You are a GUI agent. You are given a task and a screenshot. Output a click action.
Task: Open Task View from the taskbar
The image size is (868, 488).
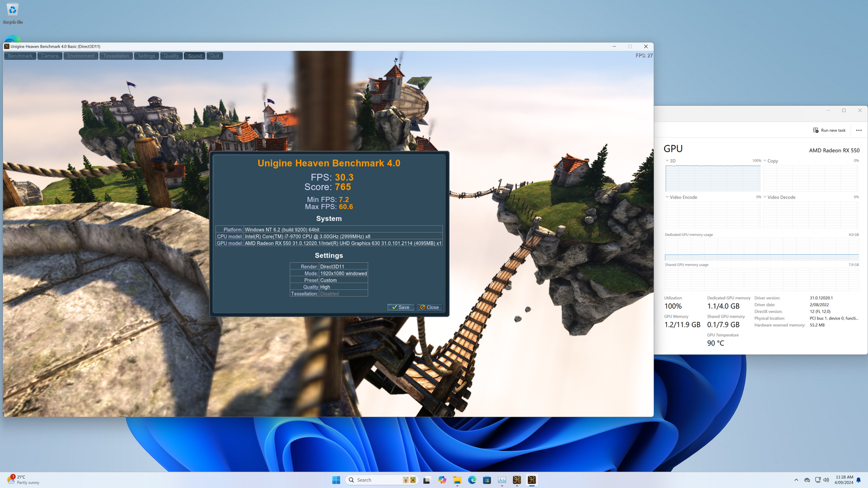pyautogui.click(x=427, y=480)
